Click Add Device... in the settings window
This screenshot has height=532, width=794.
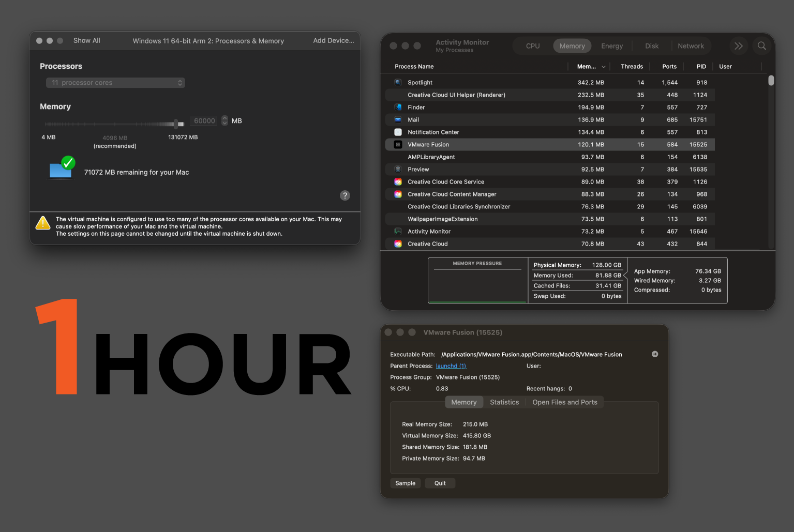click(x=334, y=40)
